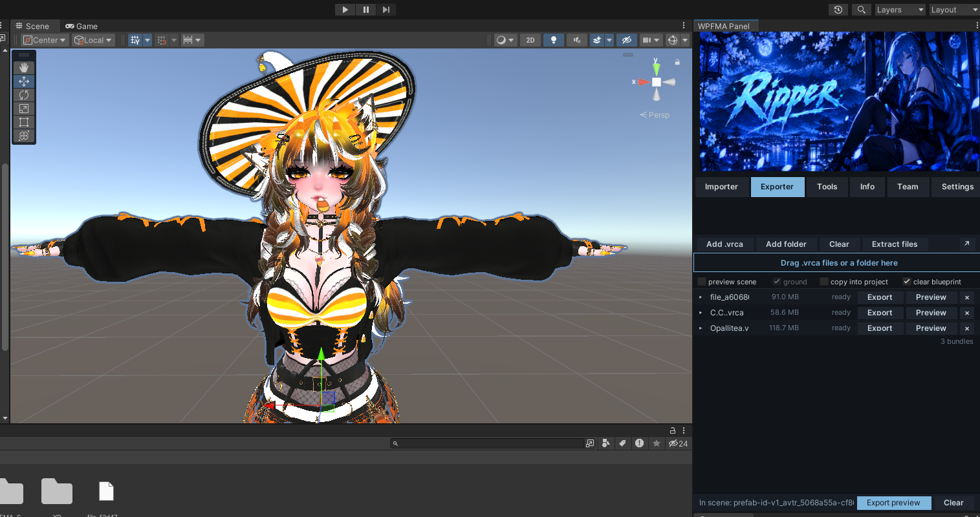Image resolution: width=980 pixels, height=517 pixels.
Task: Select the Hand view tool
Action: coord(24,67)
